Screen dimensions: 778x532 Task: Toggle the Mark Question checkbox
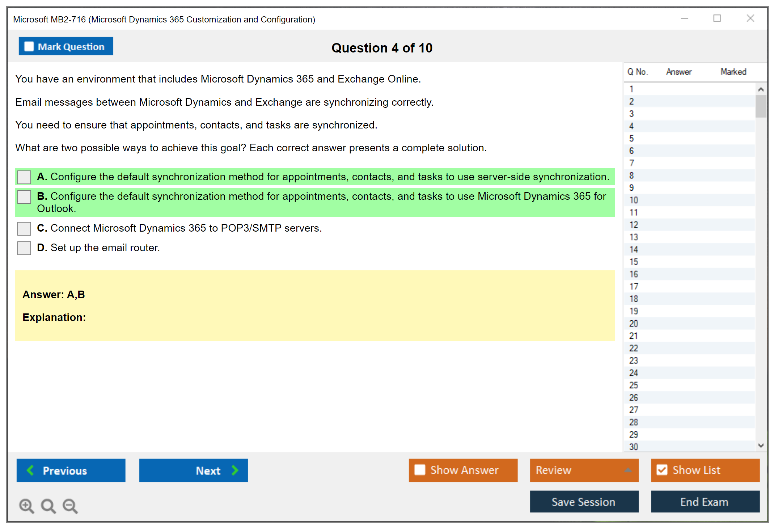29,47
